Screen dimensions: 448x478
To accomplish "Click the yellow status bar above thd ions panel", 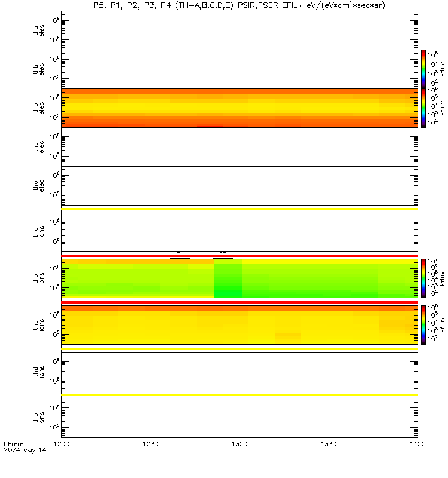I will pos(240,349).
